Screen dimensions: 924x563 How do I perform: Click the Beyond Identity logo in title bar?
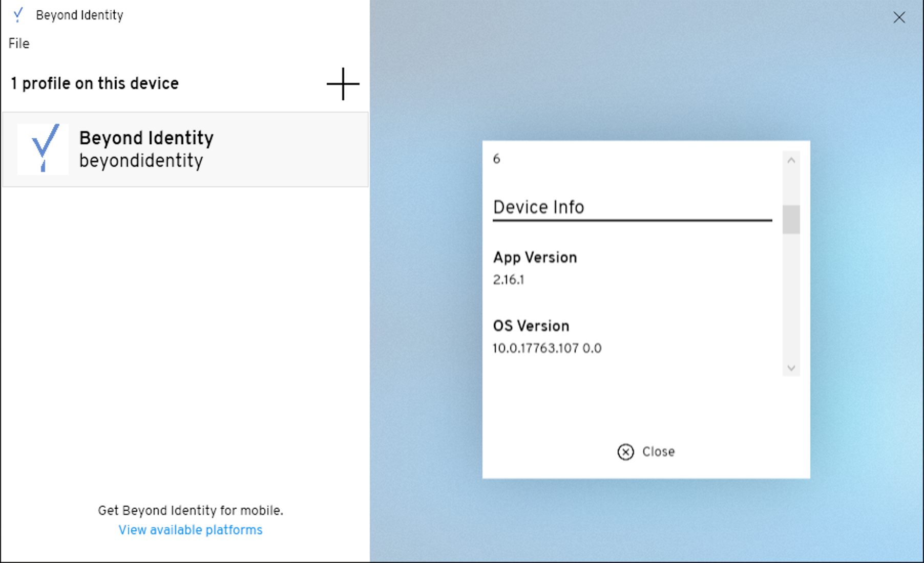[x=18, y=15]
